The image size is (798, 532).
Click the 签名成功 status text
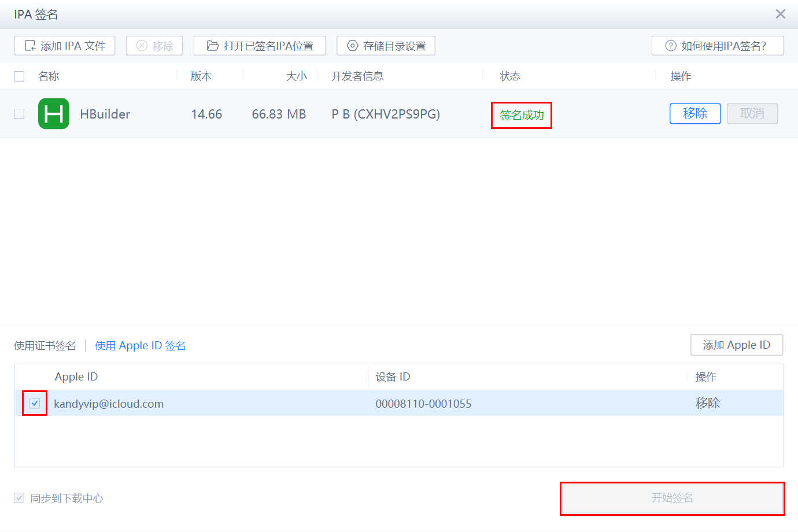[x=522, y=115]
